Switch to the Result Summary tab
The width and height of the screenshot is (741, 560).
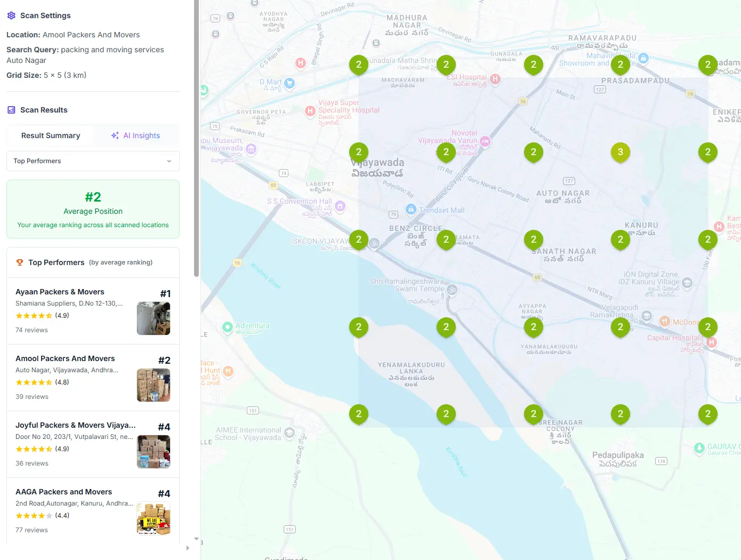[x=51, y=135]
